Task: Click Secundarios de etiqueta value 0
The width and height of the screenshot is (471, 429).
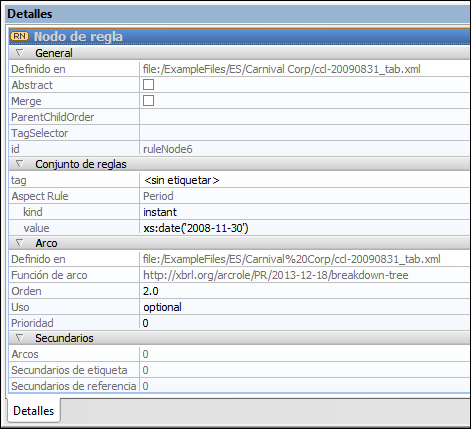Action: point(145,370)
